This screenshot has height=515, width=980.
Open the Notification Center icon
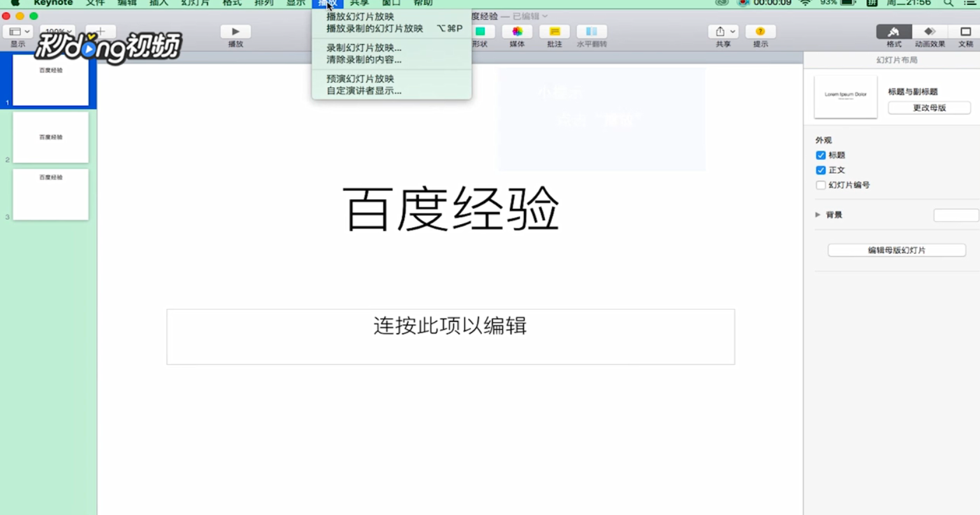(970, 3)
